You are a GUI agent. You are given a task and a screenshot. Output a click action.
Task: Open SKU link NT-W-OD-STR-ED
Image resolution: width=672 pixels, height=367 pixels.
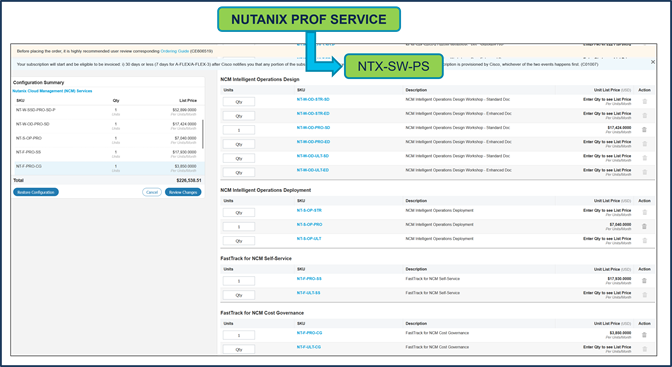click(x=313, y=114)
